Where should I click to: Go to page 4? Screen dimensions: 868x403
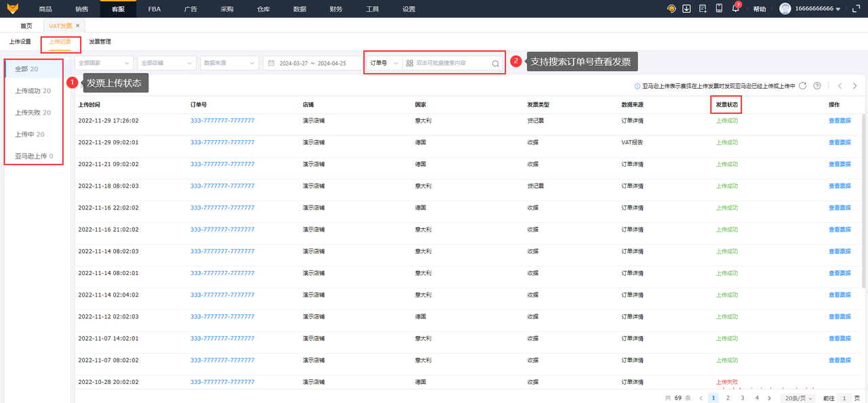pyautogui.click(x=757, y=398)
